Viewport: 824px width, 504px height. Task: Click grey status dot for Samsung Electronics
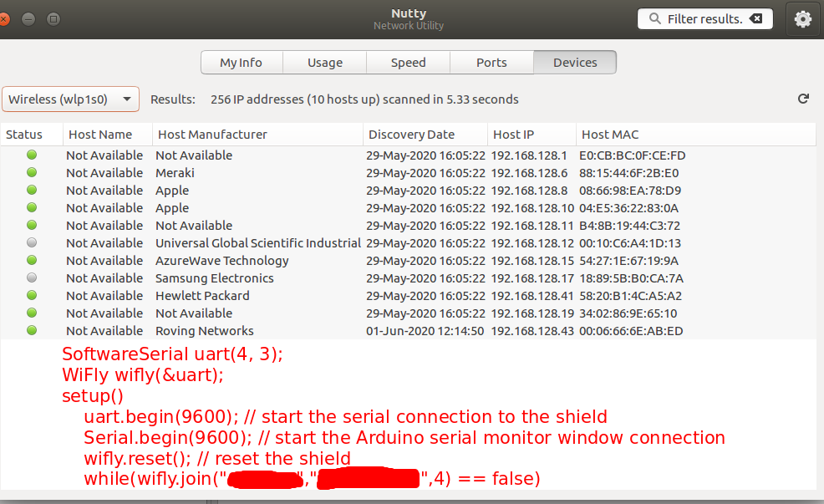click(33, 278)
